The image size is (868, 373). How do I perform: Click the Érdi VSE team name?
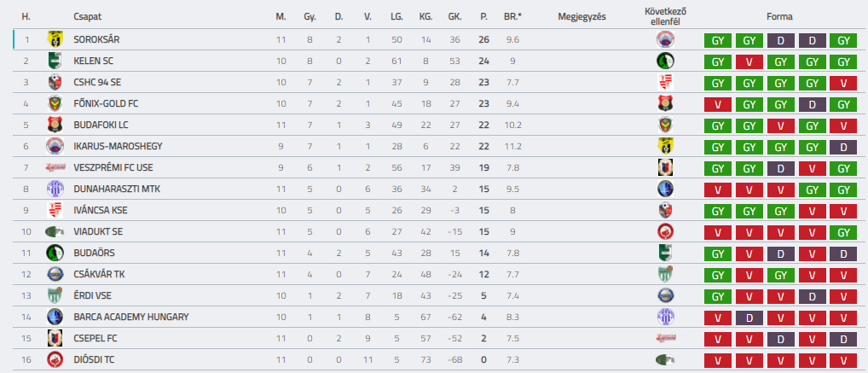(95, 295)
